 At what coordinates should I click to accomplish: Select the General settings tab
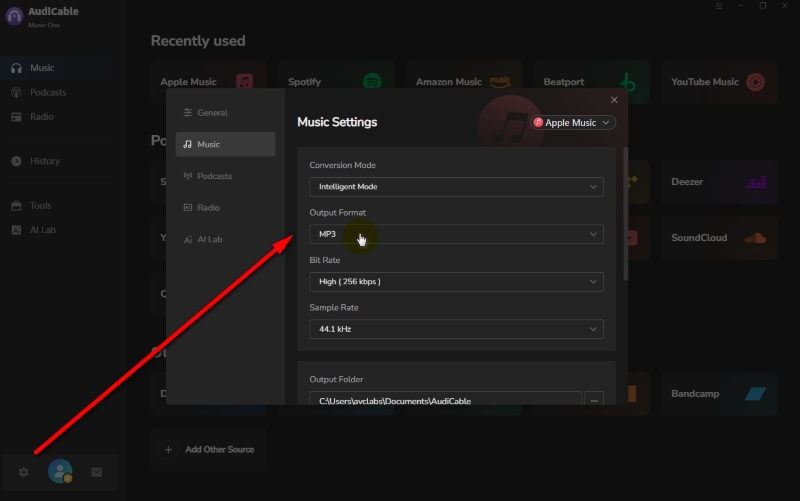pyautogui.click(x=226, y=113)
